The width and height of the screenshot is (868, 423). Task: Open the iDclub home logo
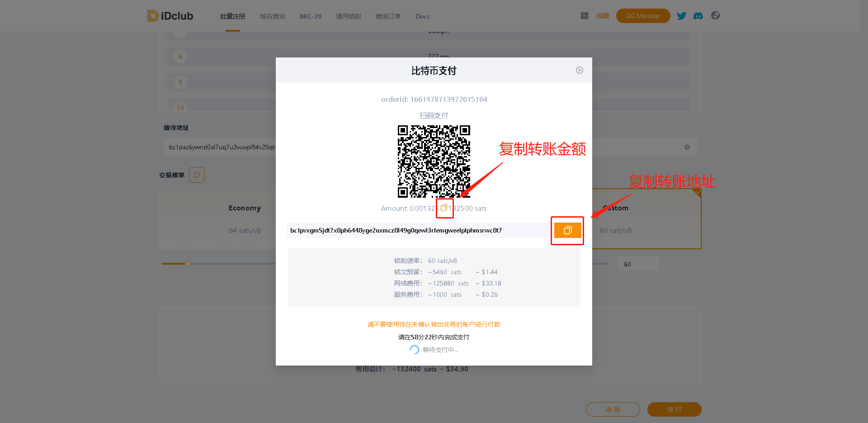point(170,16)
